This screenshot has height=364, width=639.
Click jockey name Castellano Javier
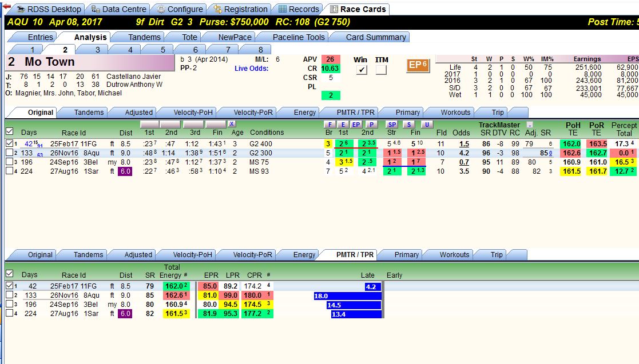133,76
